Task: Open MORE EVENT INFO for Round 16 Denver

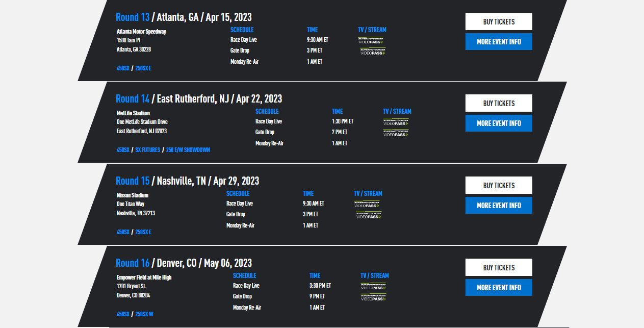Action: coord(498,287)
